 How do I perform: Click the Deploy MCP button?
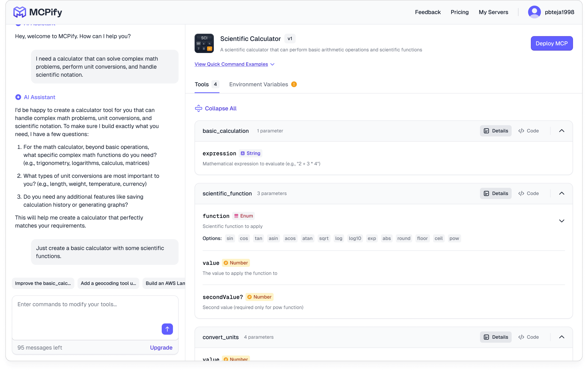[551, 43]
